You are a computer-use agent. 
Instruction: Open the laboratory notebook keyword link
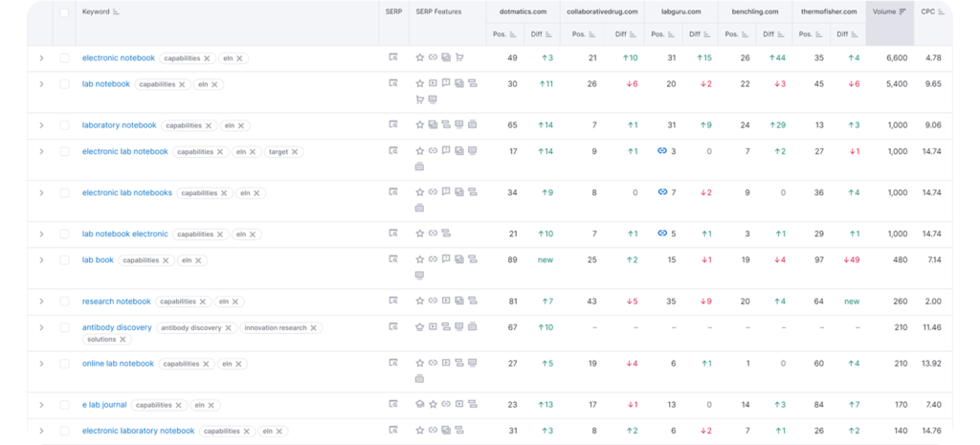coord(120,125)
